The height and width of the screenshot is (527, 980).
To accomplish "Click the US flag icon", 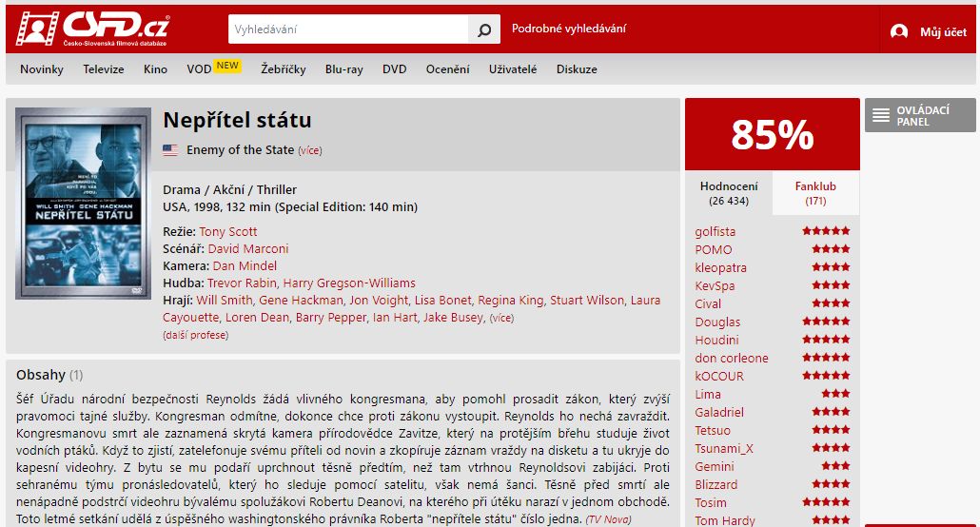I will 170,150.
